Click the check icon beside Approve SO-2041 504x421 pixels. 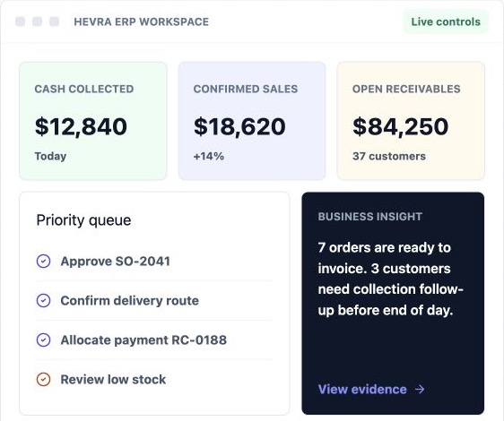point(43,261)
